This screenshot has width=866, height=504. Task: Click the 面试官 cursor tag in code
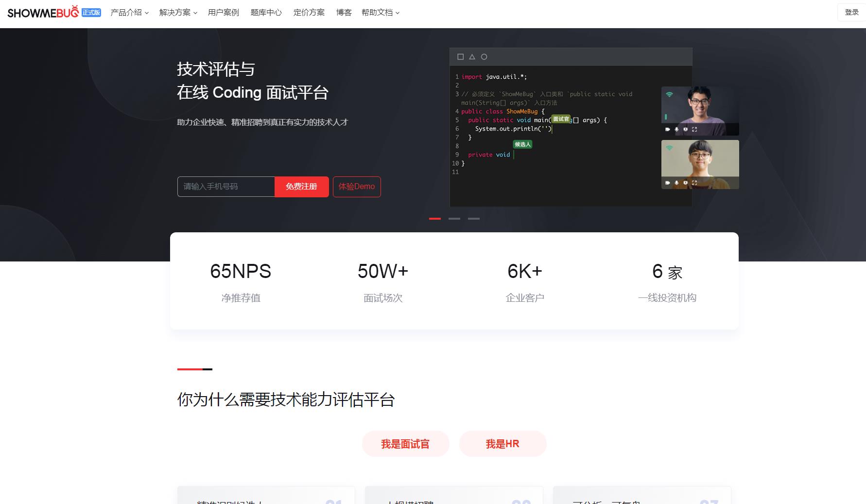pos(561,119)
